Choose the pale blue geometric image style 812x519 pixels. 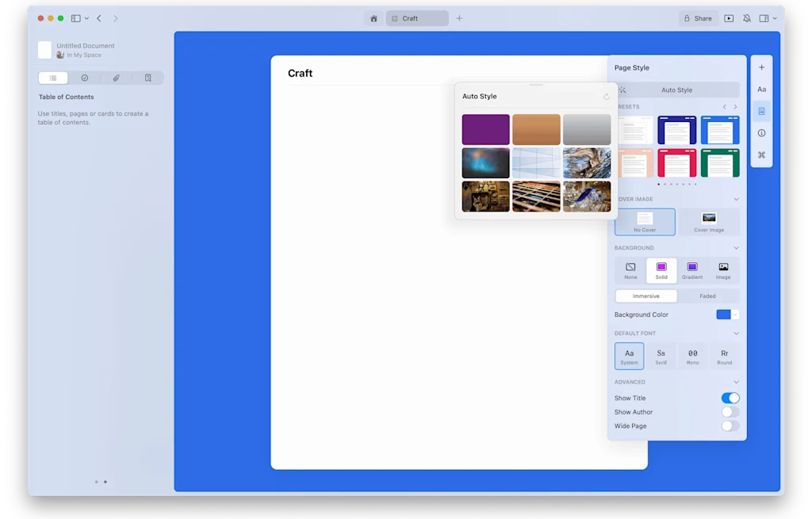point(536,163)
